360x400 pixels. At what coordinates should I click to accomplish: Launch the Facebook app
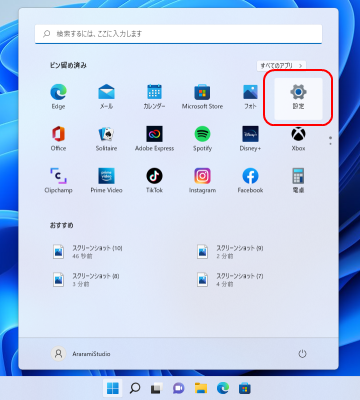pos(250,181)
